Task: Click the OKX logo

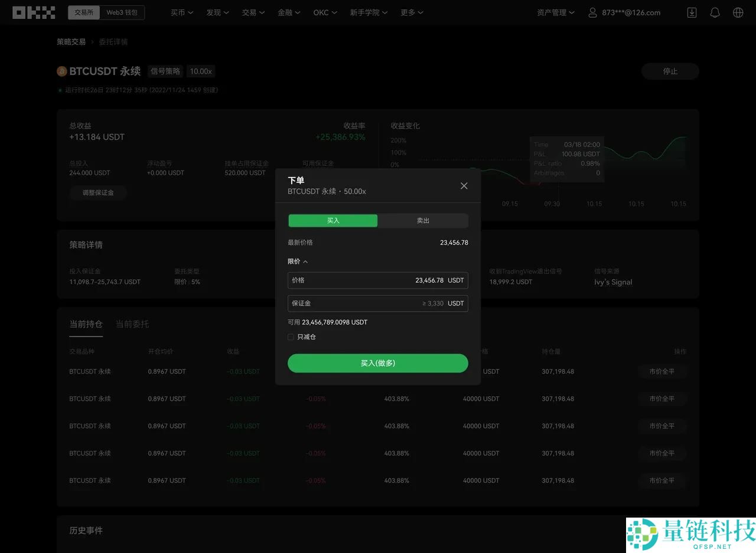Action: [34, 12]
